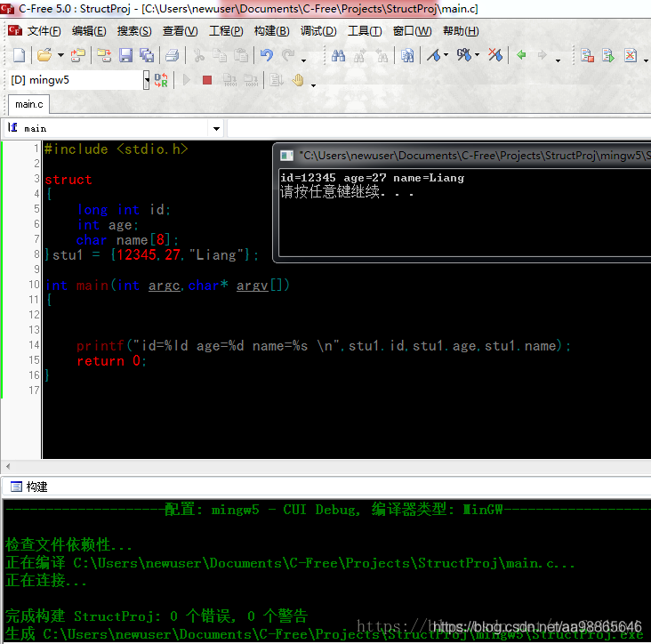This screenshot has width=651, height=644.
Task: Navigate back with the green left arrow
Action: [x=521, y=55]
